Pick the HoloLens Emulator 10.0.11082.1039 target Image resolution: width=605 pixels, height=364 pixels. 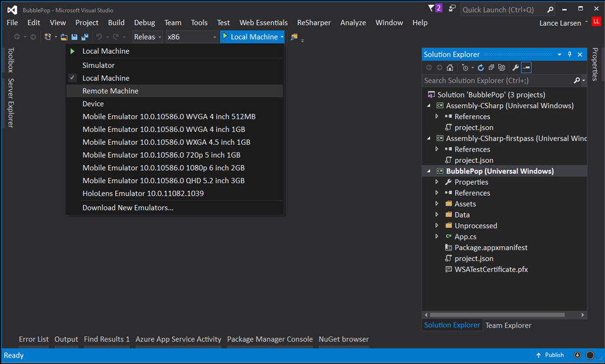pyautogui.click(x=175, y=193)
